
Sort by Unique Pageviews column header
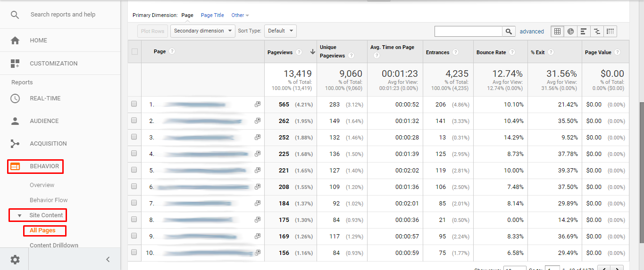[332, 51]
